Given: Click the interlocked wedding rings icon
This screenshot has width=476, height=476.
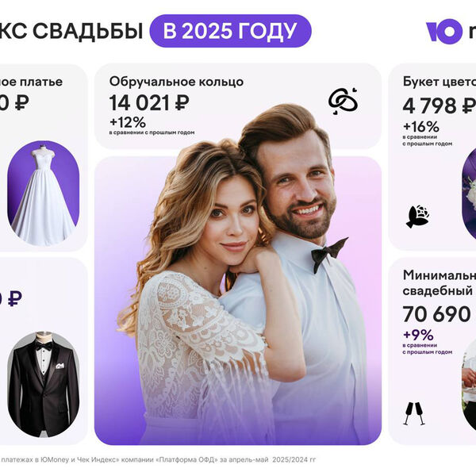Looking at the screenshot, I should point(343,101).
